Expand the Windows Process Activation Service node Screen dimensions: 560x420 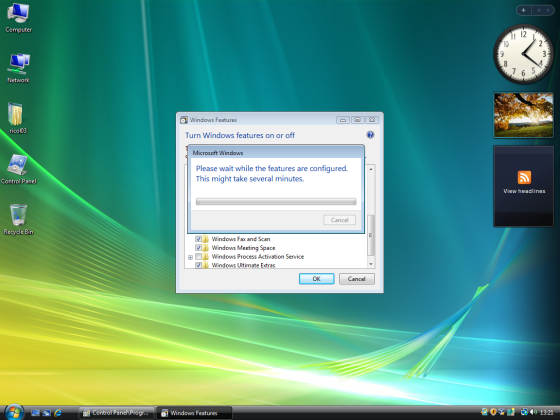click(x=190, y=257)
